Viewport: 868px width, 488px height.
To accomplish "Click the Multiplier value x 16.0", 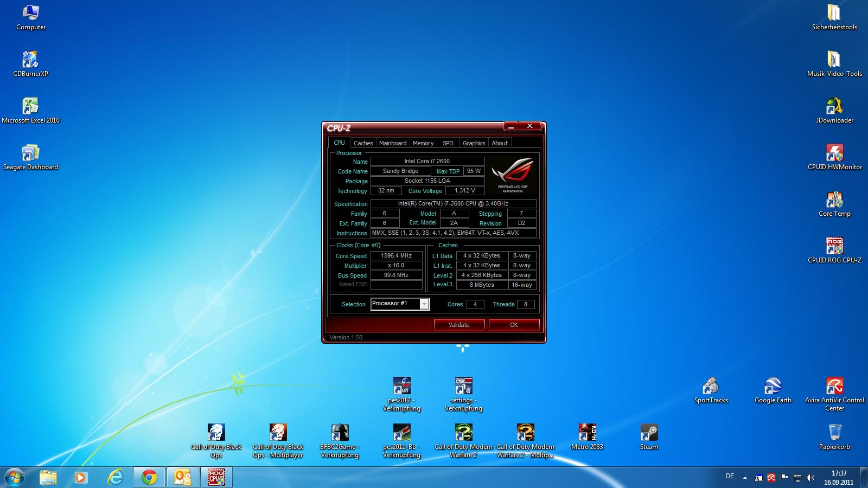I will tap(396, 265).
